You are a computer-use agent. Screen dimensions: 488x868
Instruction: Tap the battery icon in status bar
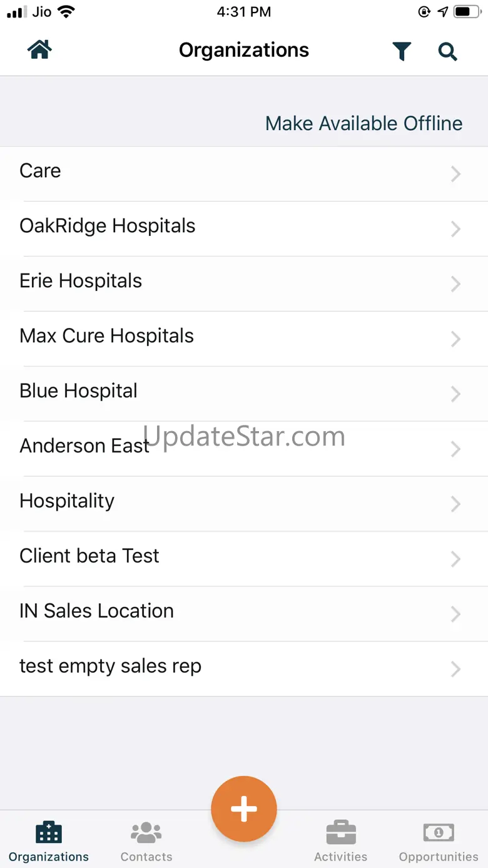(x=467, y=12)
